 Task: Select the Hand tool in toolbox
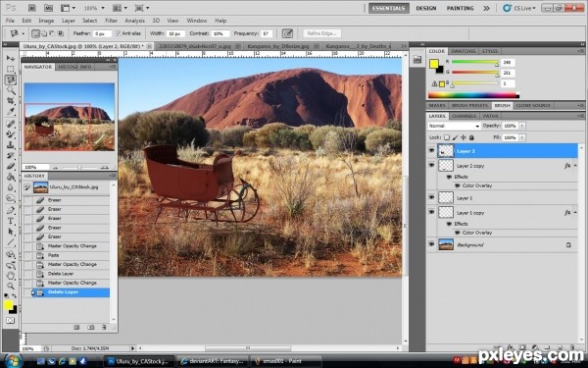11,275
